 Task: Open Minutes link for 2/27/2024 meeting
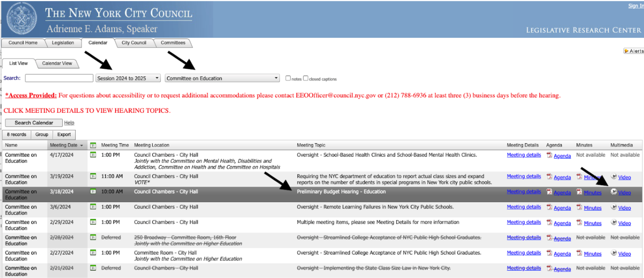tap(592, 254)
